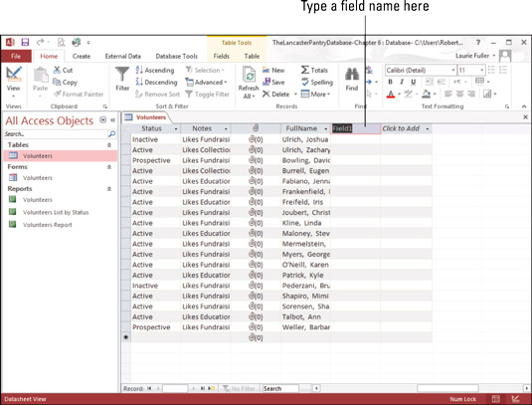Open Notes column dropdown arrow
This screenshot has width=532, height=405.
(226, 129)
